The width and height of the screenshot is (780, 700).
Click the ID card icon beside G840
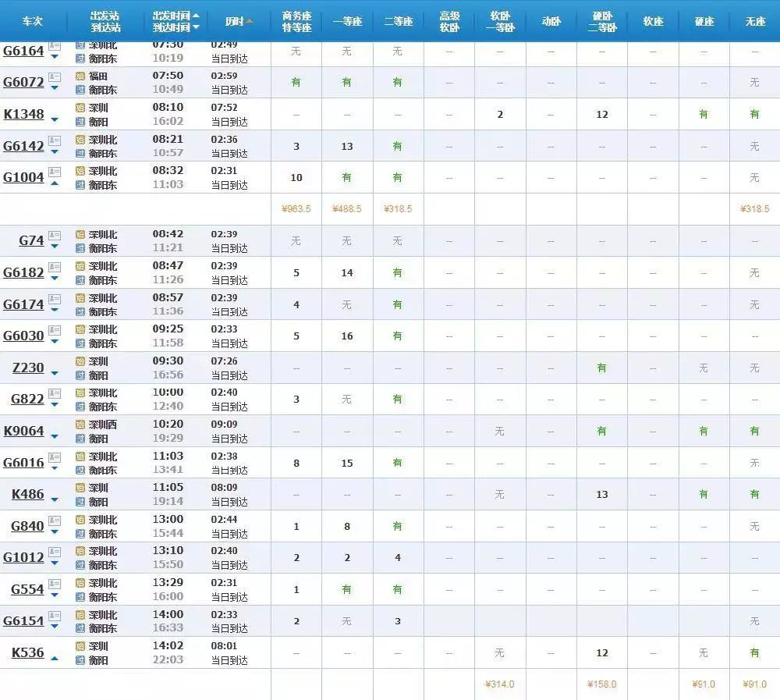(x=54, y=521)
